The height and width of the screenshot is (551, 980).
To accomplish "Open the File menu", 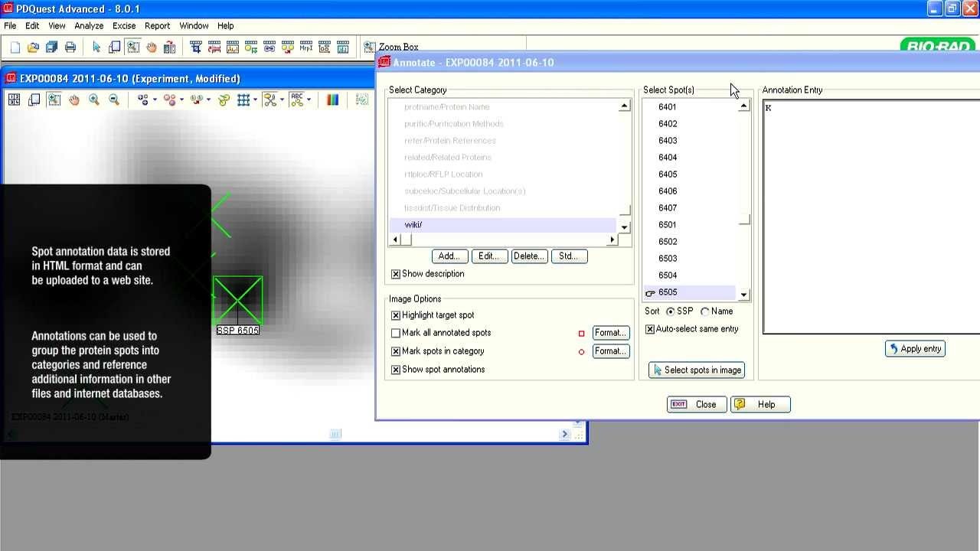I will coord(10,25).
